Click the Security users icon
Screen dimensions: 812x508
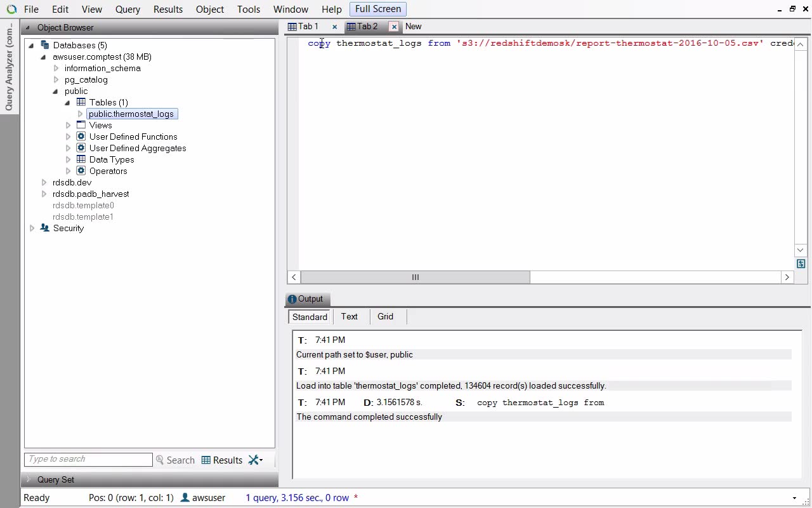pos(44,228)
